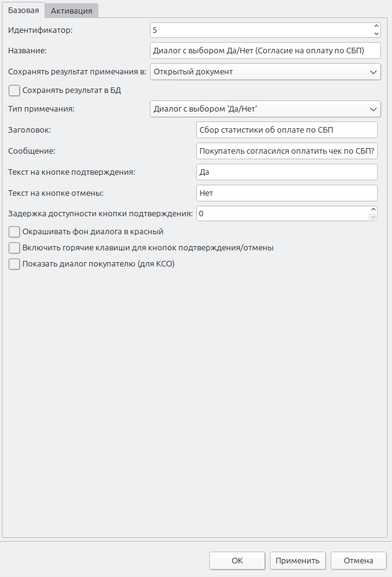Image resolution: width=392 pixels, height=577 pixels.
Task: Edit the Сообщение text field
Action: 286,151
